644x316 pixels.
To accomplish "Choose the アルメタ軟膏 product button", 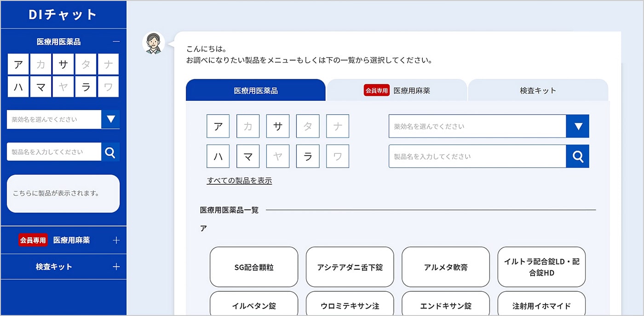I will pyautogui.click(x=446, y=267).
